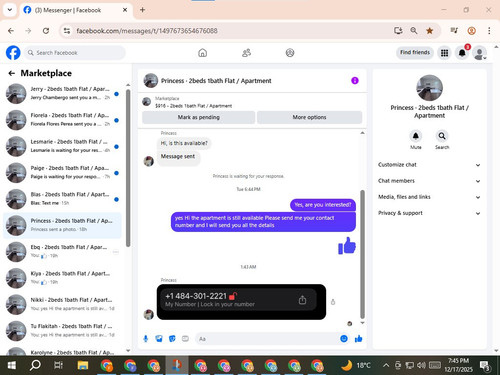
Task: Attach a file using the photo icon
Action: (x=159, y=339)
